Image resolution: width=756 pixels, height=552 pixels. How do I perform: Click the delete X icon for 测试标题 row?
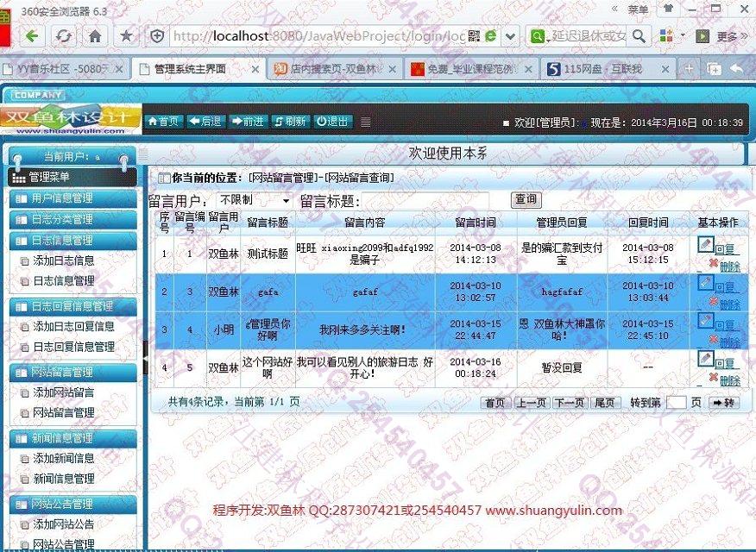pyautogui.click(x=714, y=263)
